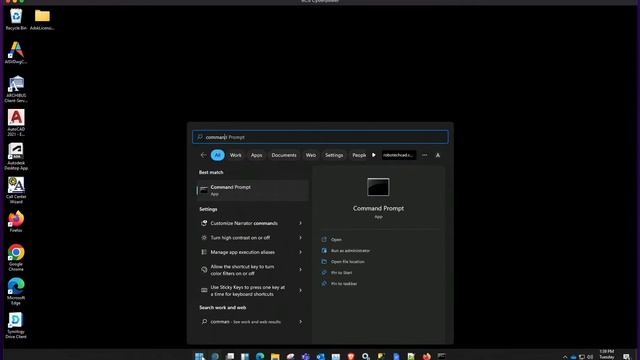
Task: Open the Command Prompt taskbar icon
Action: 441,356
